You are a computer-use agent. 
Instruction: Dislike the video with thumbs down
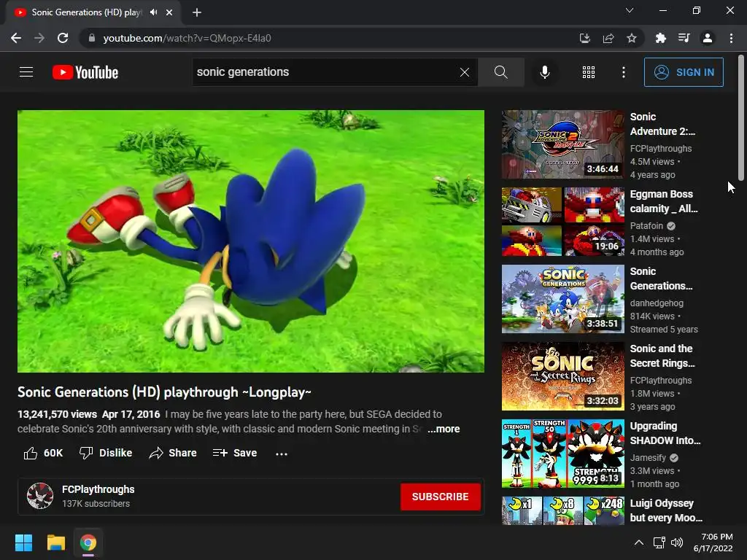point(106,453)
